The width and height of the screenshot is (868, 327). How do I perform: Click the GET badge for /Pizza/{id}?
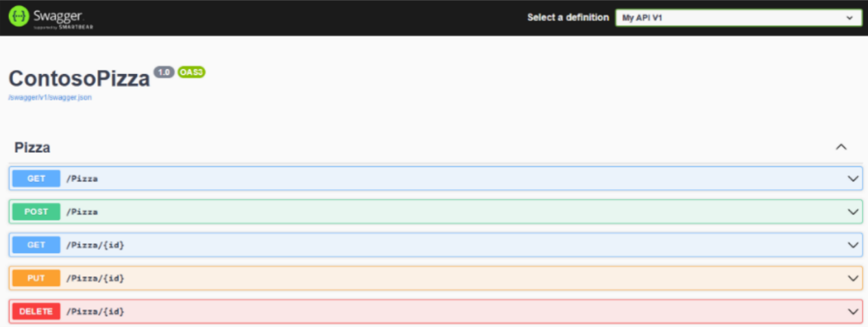point(36,245)
